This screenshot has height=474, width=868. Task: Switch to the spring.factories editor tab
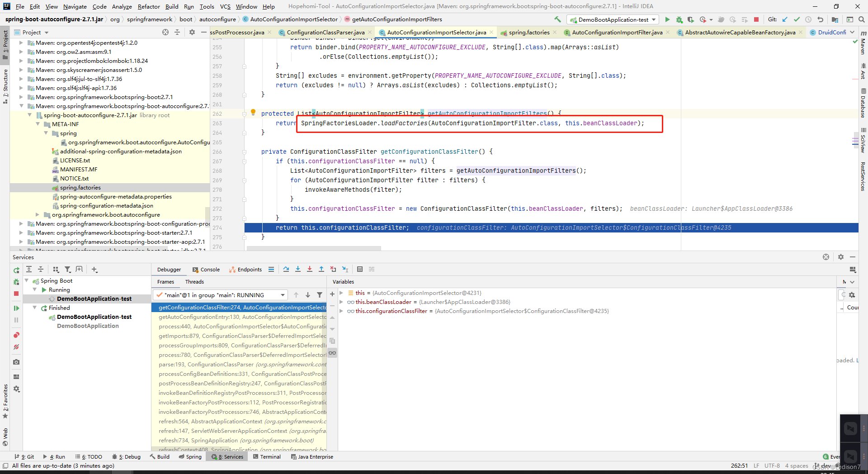(x=529, y=32)
